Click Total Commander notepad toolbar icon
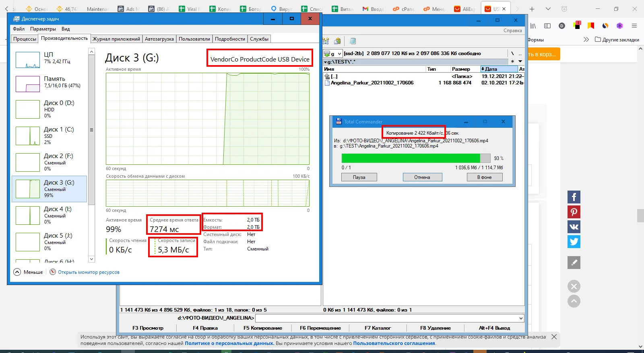 point(353,41)
